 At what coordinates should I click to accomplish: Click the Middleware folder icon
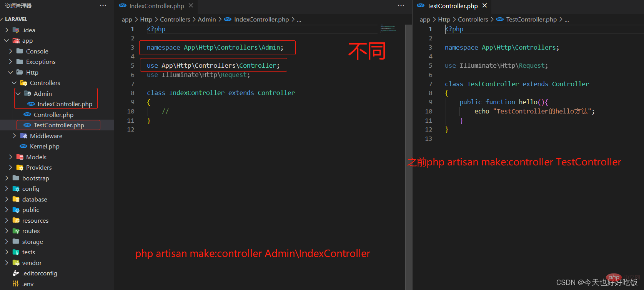pos(24,136)
